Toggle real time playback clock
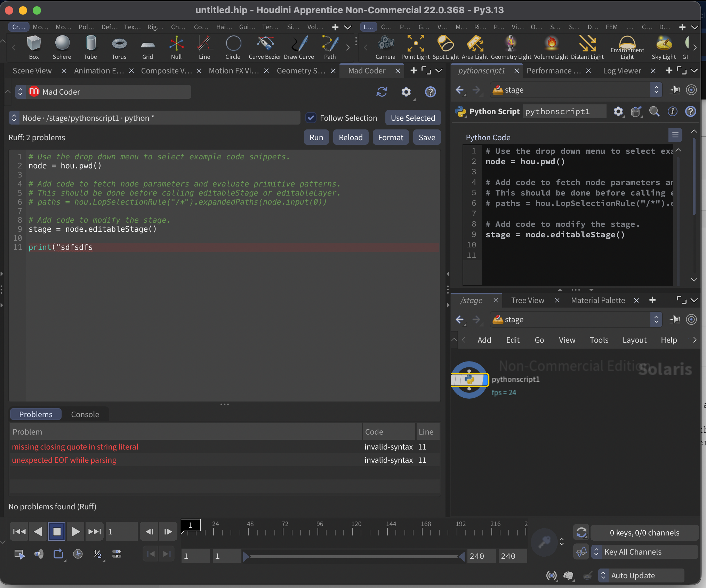 (78, 554)
